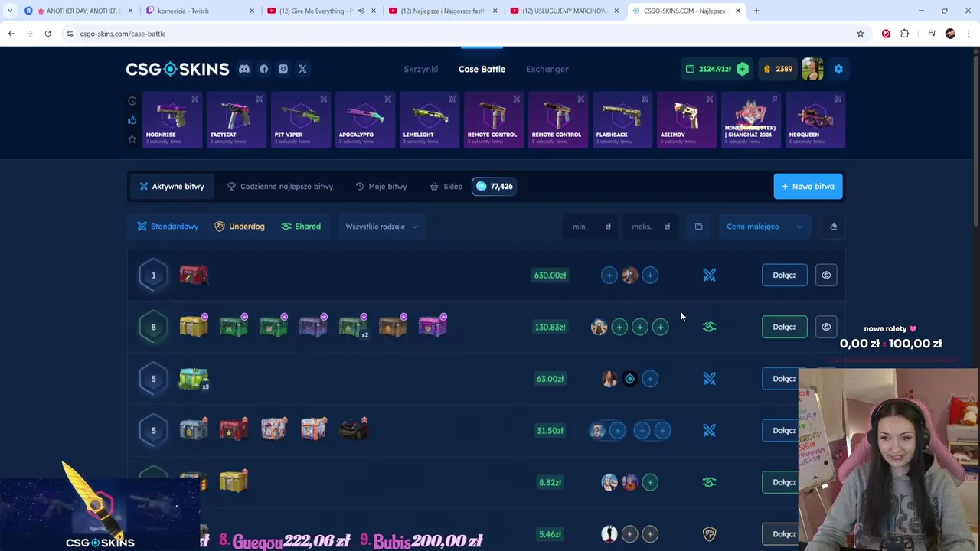
Task: Click empty slot plus in 8.82zł battle
Action: (x=650, y=482)
